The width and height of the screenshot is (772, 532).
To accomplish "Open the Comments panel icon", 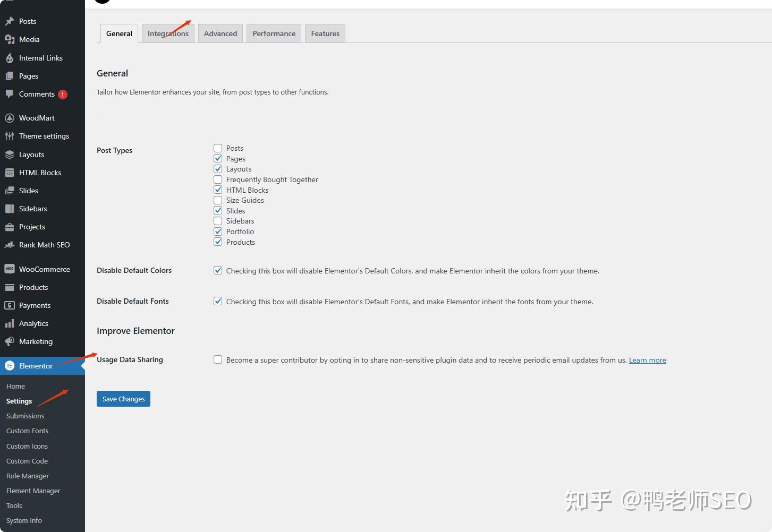I will [10, 94].
